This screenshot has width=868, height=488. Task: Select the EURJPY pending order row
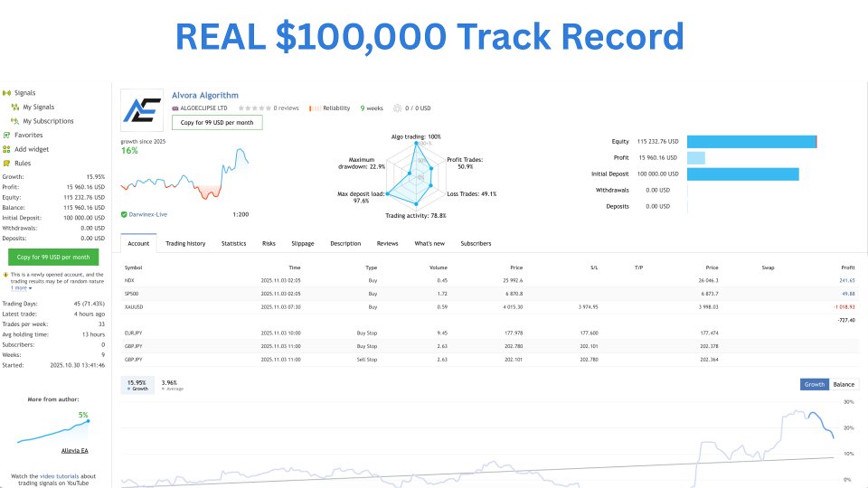[490, 333]
